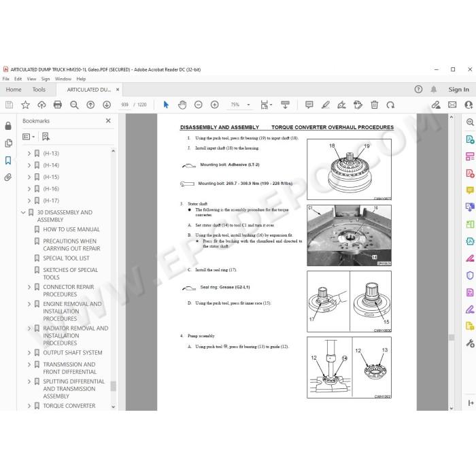476x476 pixels.
Task: Click the upload to cloud icon
Action: 41,105
